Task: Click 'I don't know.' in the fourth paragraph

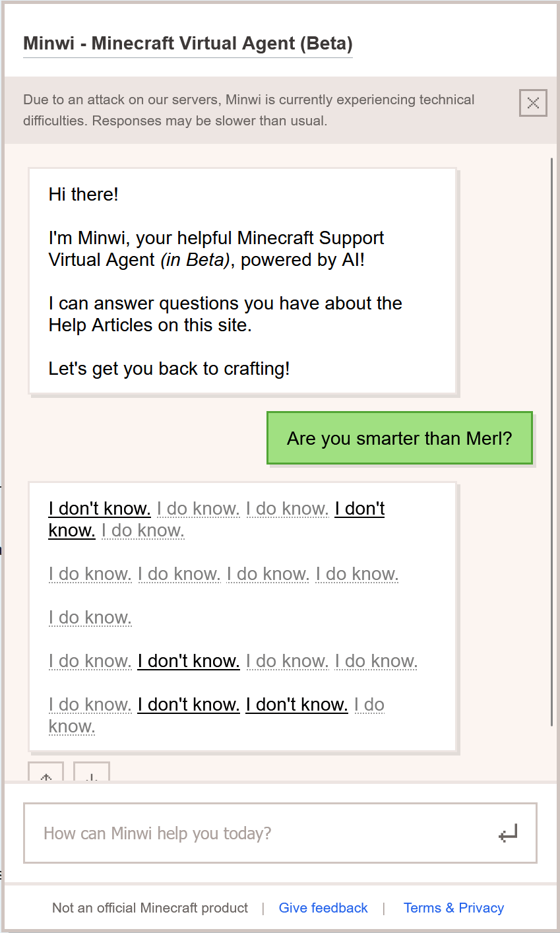Action: click(x=189, y=661)
